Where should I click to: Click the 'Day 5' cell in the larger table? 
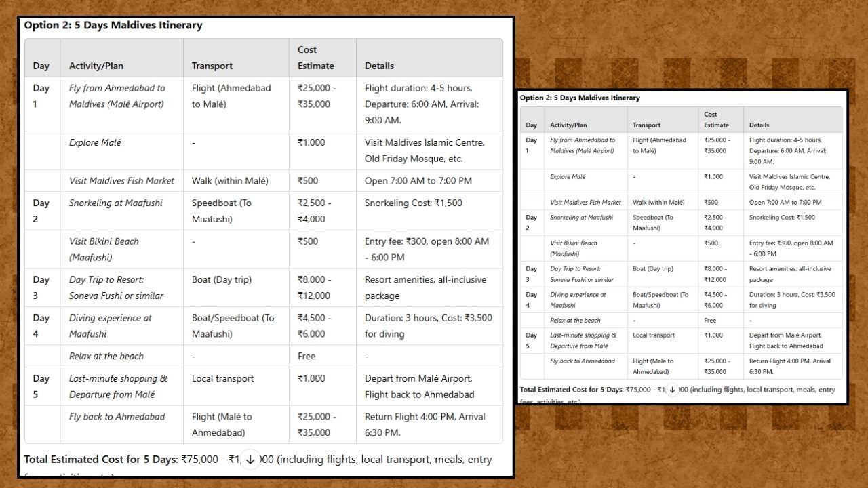(41, 386)
